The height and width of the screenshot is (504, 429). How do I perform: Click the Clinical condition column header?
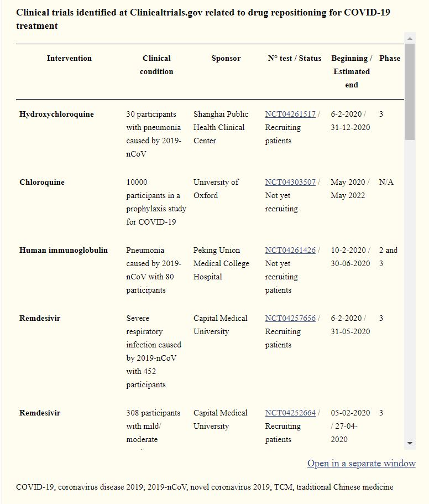[156, 65]
